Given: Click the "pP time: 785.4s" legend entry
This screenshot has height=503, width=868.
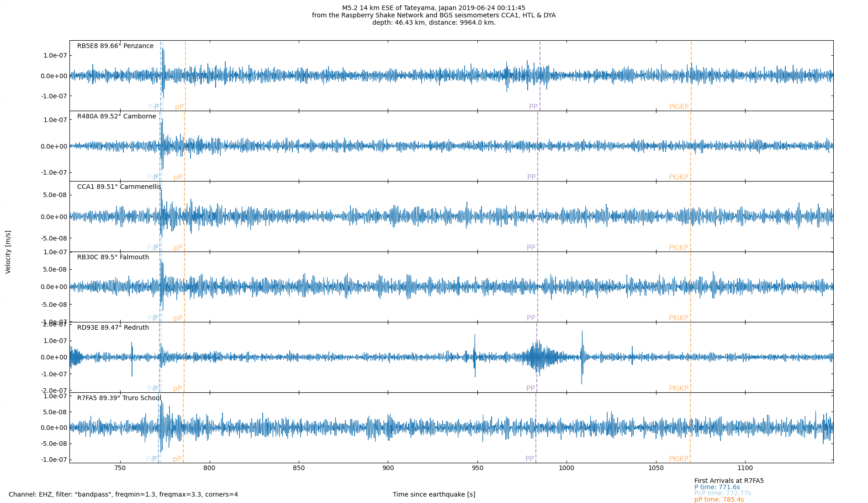Looking at the screenshot, I should (x=719, y=499).
